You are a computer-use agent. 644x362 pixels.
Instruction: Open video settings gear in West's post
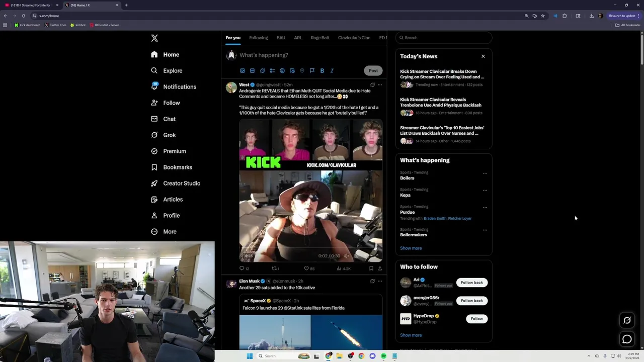[x=356, y=256]
